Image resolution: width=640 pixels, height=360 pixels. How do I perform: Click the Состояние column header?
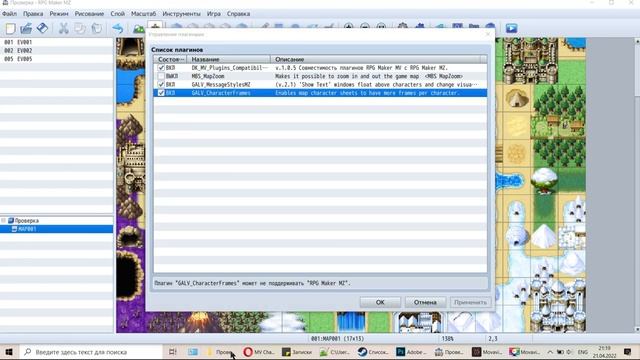click(171, 59)
